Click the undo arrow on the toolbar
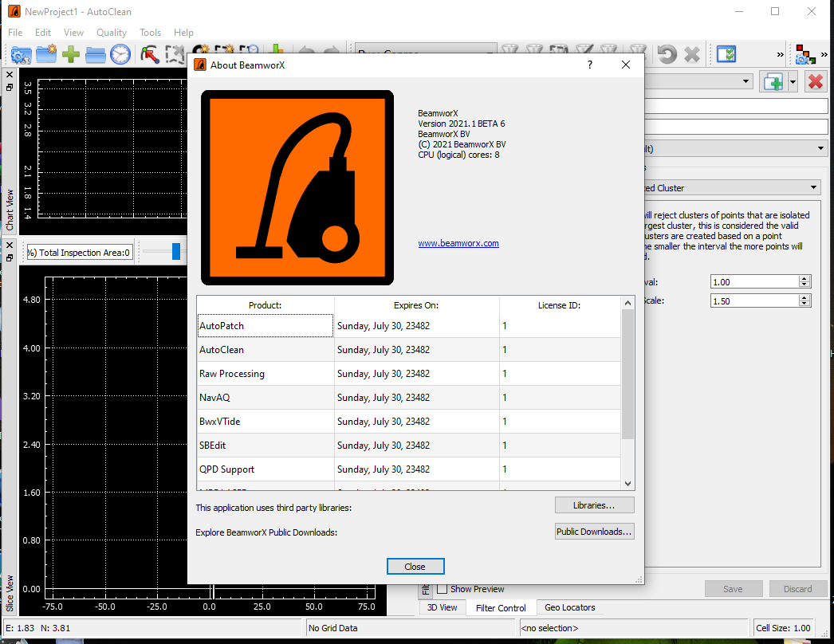This screenshot has height=644, width=834. [x=667, y=53]
